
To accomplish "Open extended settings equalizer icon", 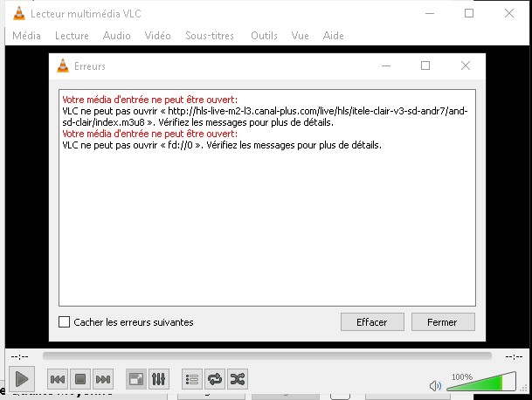I will tap(158, 379).
